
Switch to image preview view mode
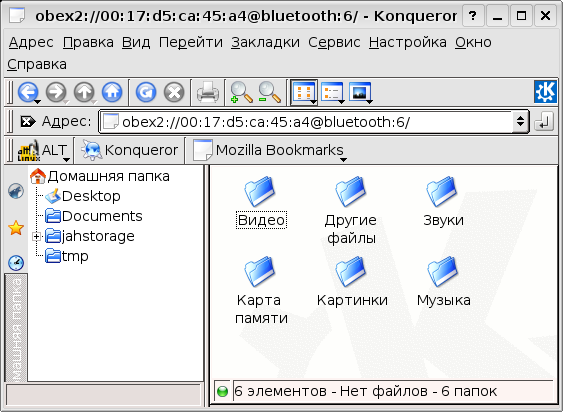[x=360, y=92]
